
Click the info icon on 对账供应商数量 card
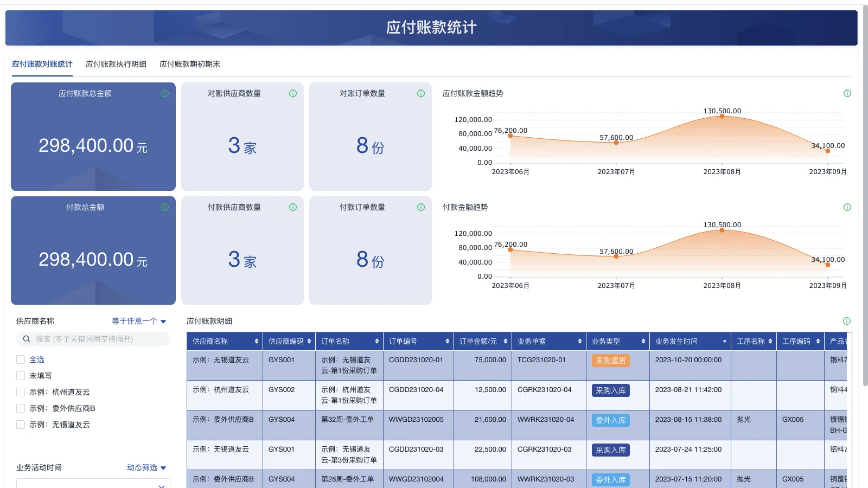[293, 93]
